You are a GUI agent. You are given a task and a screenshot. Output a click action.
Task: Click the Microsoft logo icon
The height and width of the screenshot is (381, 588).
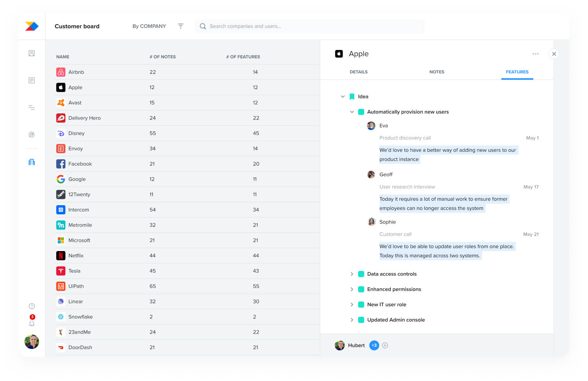61,240
